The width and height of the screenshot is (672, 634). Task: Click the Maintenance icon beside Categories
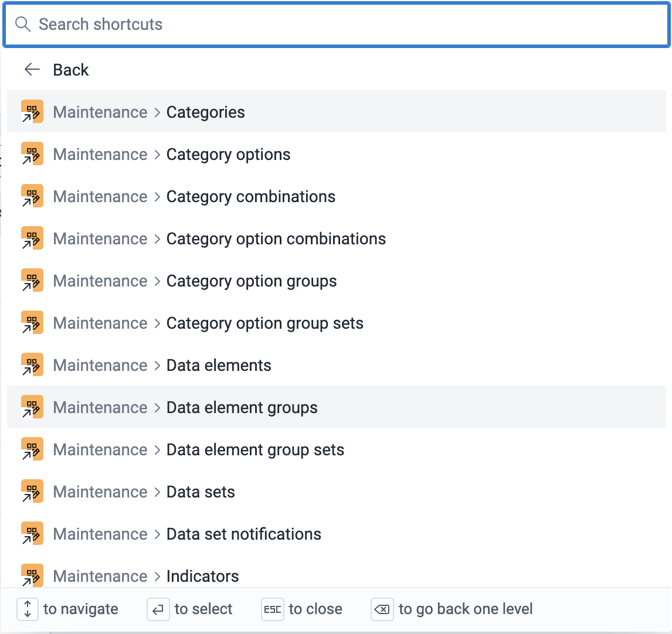coord(32,112)
